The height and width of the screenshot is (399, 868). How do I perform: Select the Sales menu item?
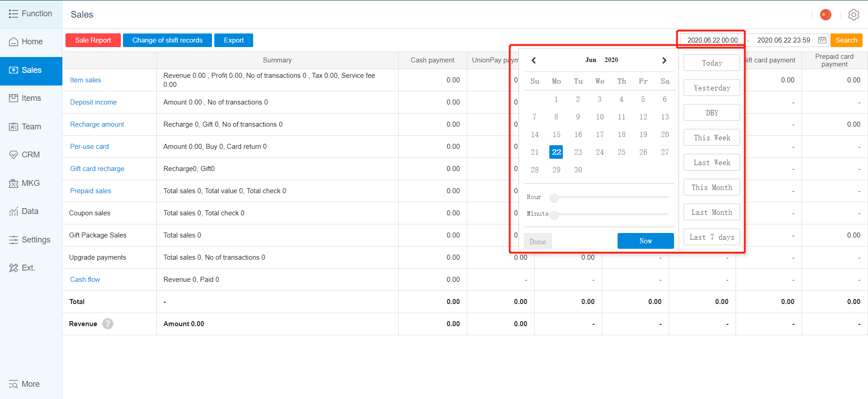pos(31,71)
